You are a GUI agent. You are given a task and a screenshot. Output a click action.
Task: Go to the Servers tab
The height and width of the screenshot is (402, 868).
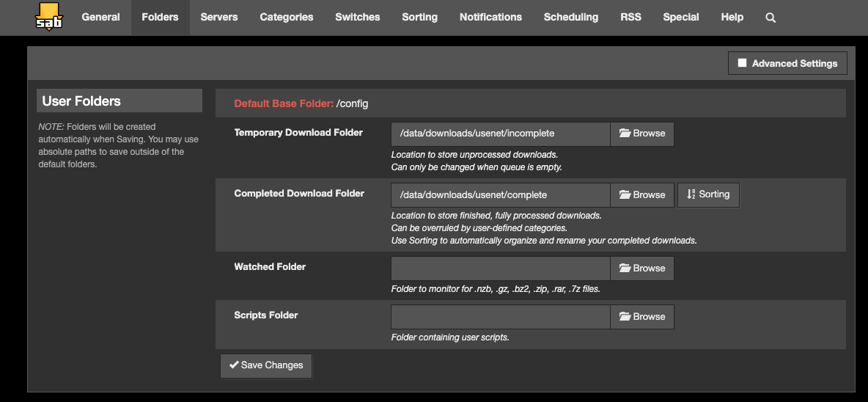point(219,17)
